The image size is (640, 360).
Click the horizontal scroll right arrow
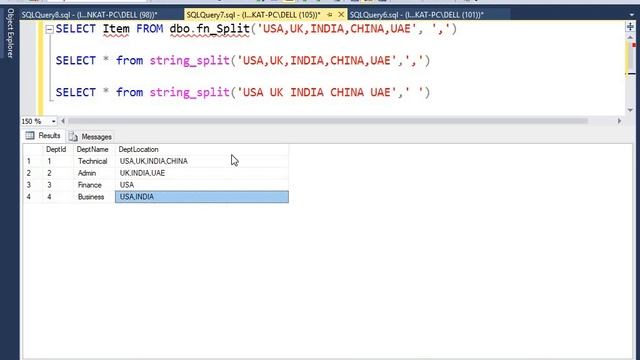620,121
